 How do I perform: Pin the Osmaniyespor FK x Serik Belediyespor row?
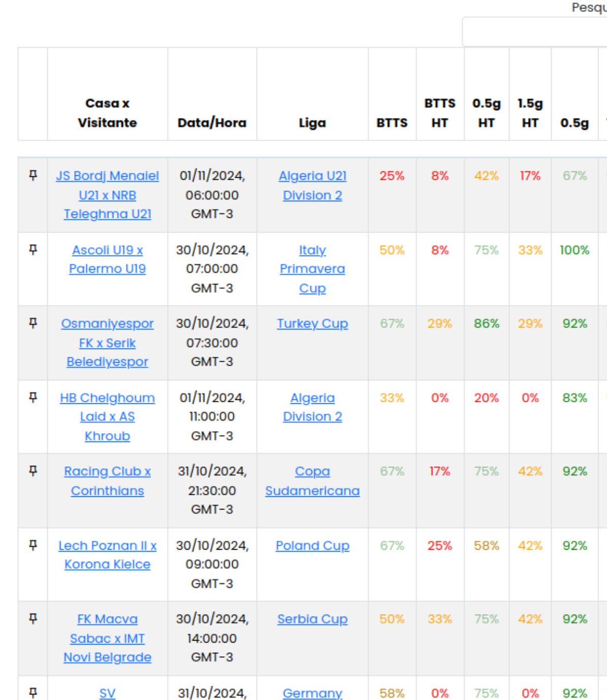(33, 323)
